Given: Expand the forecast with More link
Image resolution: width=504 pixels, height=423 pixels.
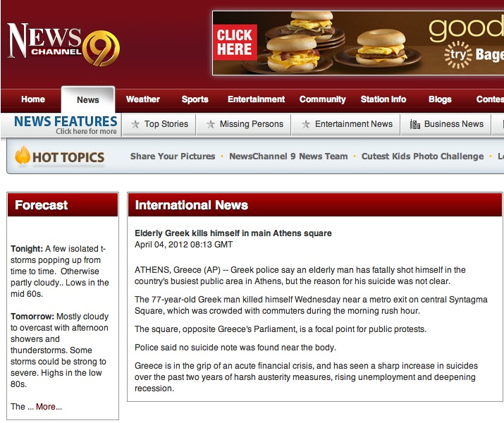Looking at the screenshot, I should point(49,407).
